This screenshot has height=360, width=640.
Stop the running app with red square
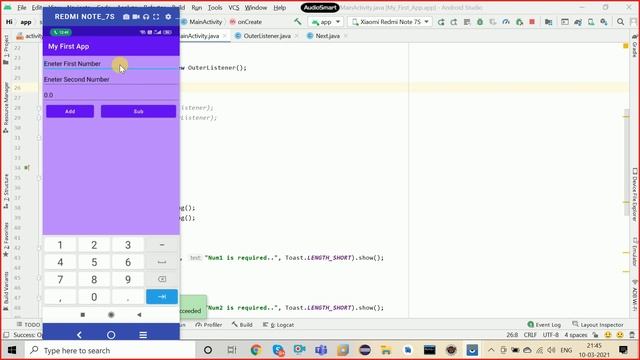point(532,22)
